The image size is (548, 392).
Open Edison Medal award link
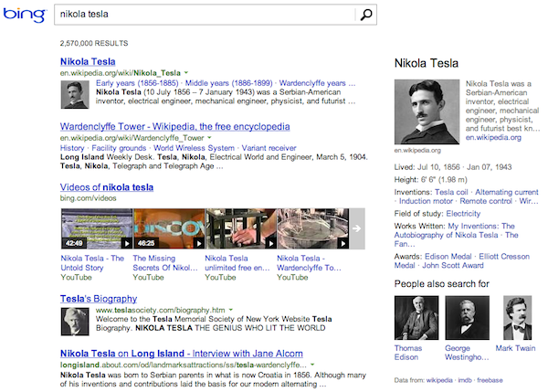pyautogui.click(x=448, y=257)
